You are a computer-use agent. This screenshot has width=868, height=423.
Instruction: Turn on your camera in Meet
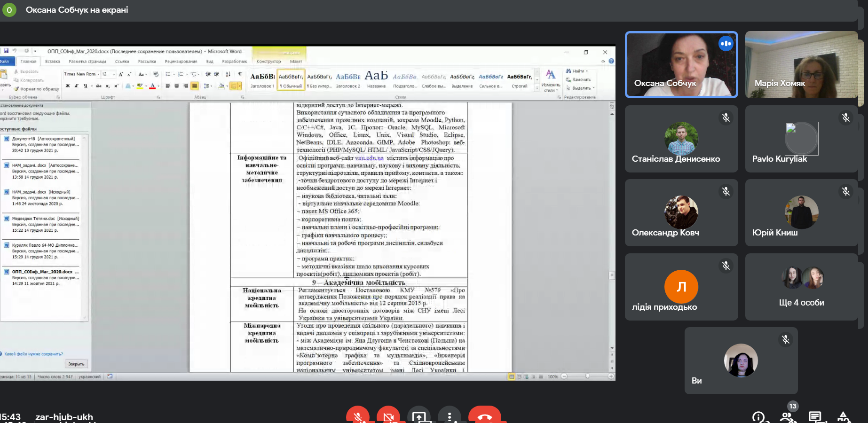pos(388,416)
